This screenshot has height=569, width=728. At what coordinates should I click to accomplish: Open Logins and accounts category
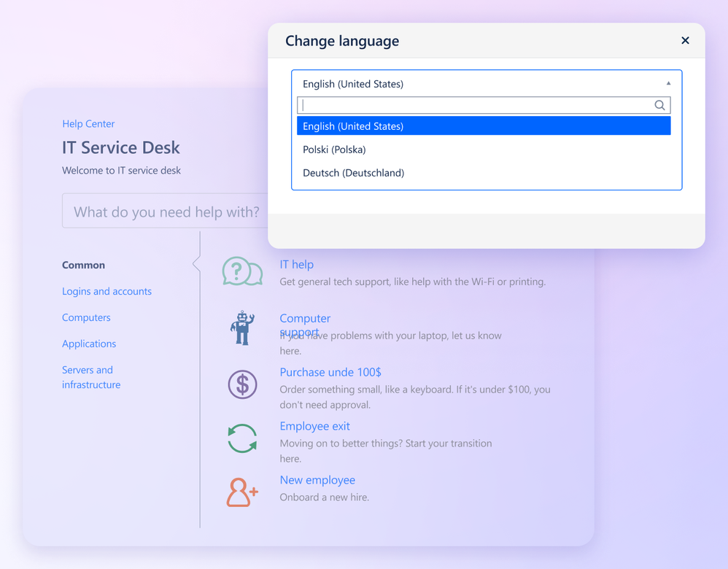coord(107,291)
